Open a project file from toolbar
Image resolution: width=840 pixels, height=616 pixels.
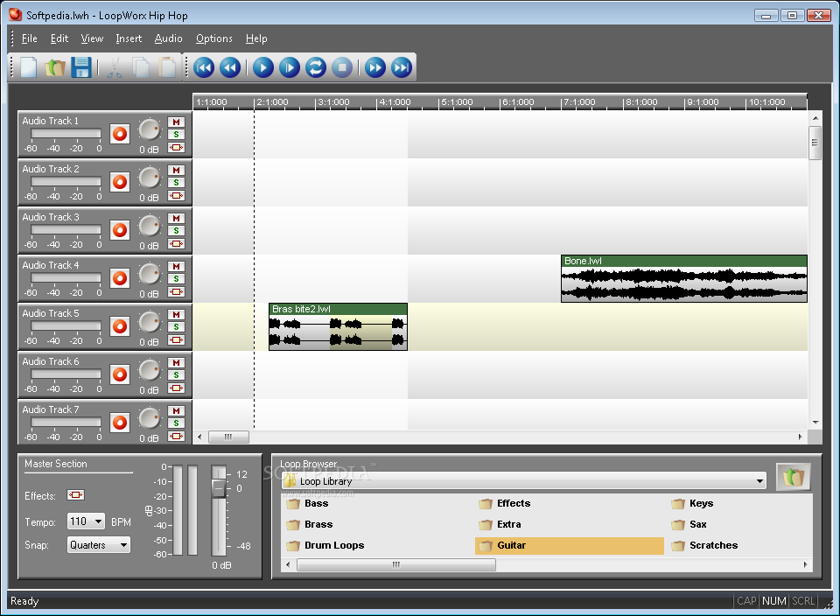point(54,67)
